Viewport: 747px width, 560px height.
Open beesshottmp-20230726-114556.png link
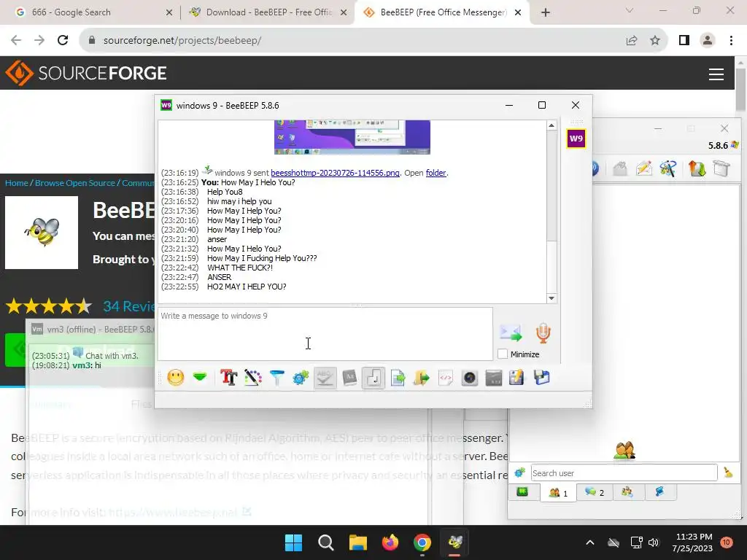click(335, 173)
